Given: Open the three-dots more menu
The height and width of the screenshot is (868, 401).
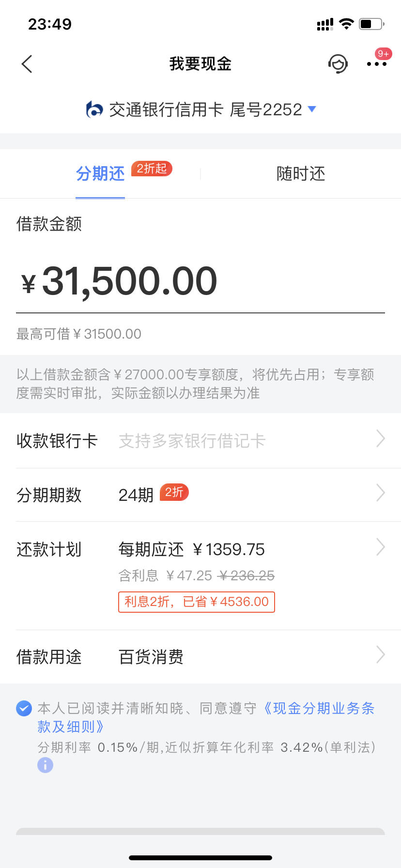Looking at the screenshot, I should point(377,64).
